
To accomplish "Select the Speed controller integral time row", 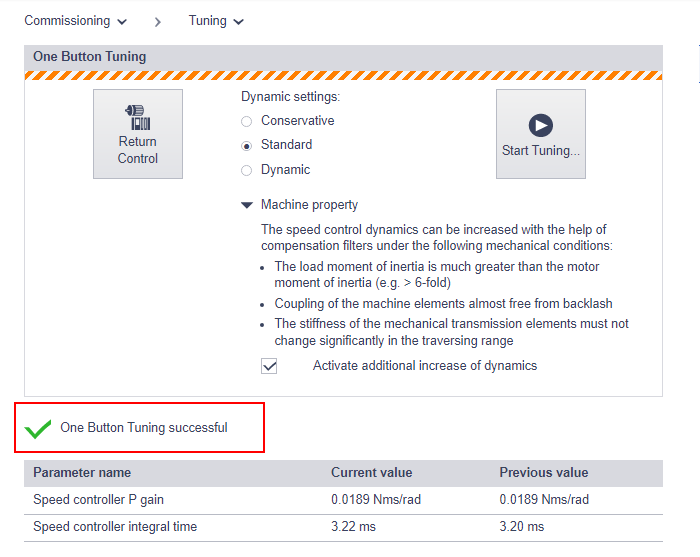I will point(343,528).
